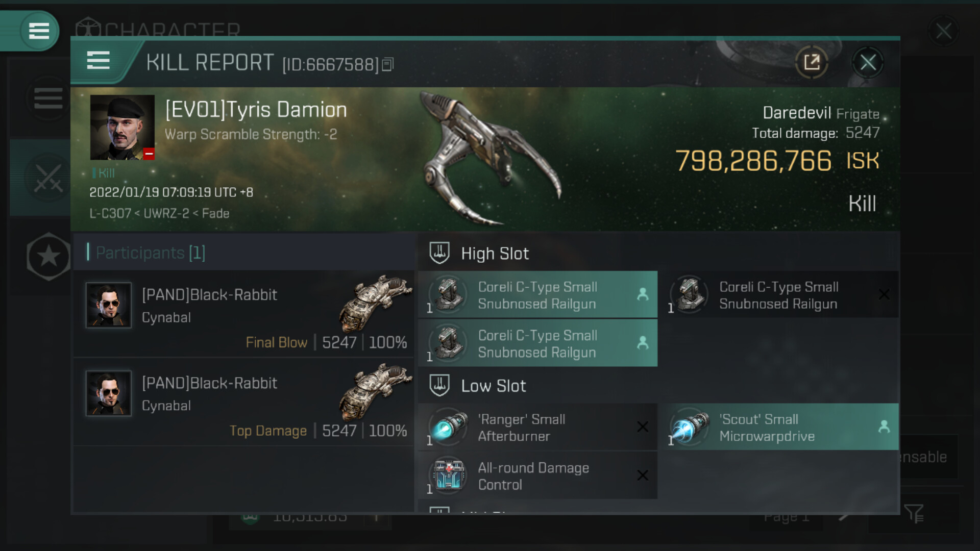The image size is (980, 551).
Task: Close the Kill Report window
Action: [x=868, y=62]
